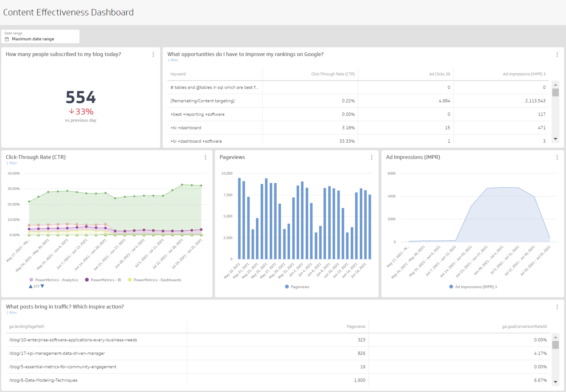The image size is (566, 392).
Task: Click 1 filter under Click-Through Rate title
Action: click(11, 163)
